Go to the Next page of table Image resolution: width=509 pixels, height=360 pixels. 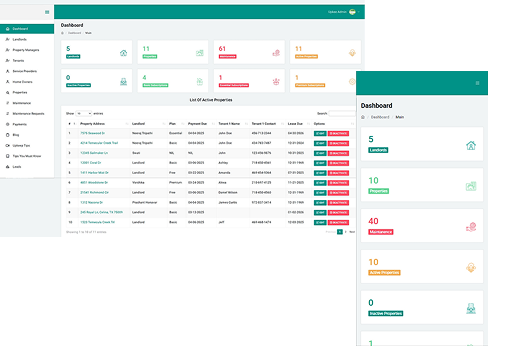pos(352,232)
